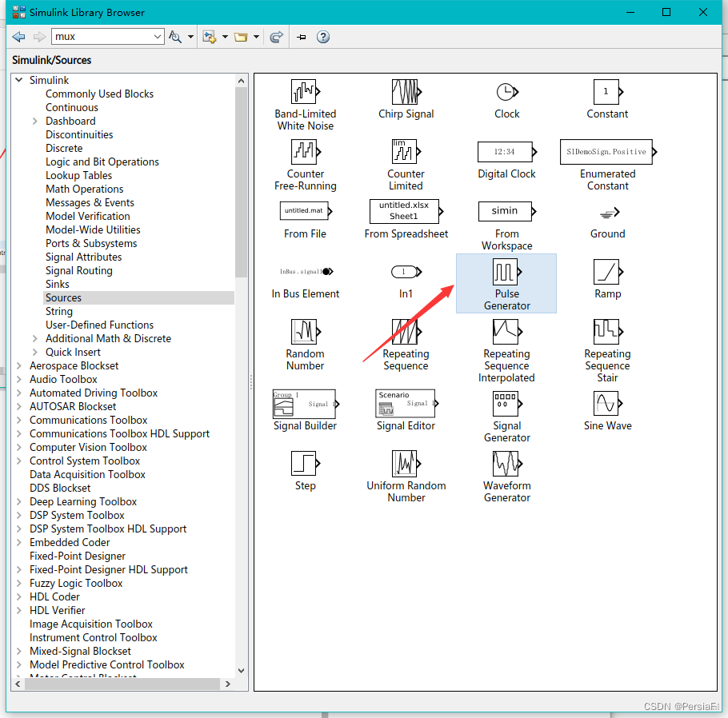This screenshot has width=728, height=718.
Task: Select the Enumerated Constant block
Action: click(607, 165)
